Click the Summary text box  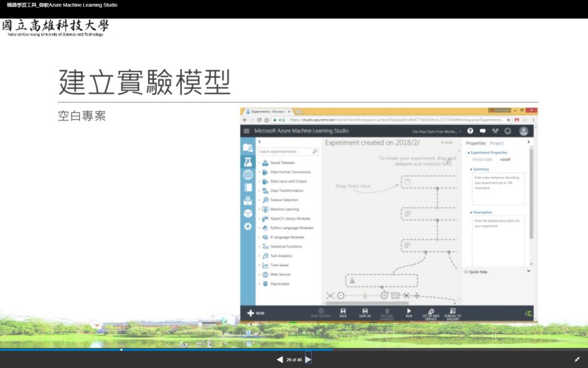tap(498, 189)
